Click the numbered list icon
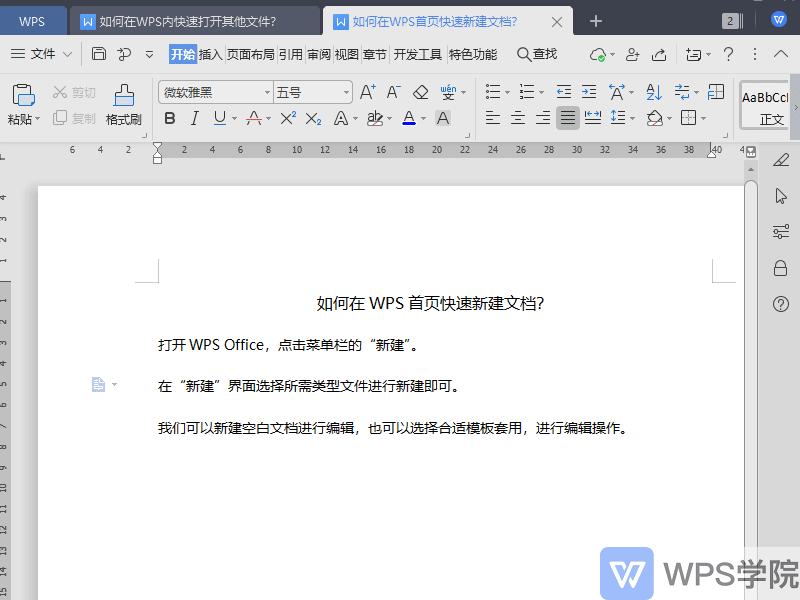800x600 pixels. click(x=527, y=92)
